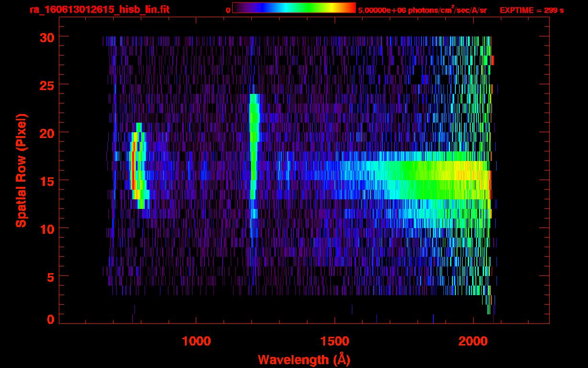The image size is (588, 368).
Task: Click the Spatial Row (Pixel) axis label
Action: [x=22, y=170]
